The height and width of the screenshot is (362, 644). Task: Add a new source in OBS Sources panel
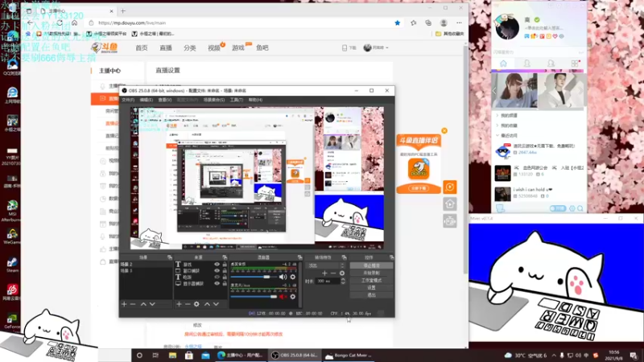pos(179,304)
